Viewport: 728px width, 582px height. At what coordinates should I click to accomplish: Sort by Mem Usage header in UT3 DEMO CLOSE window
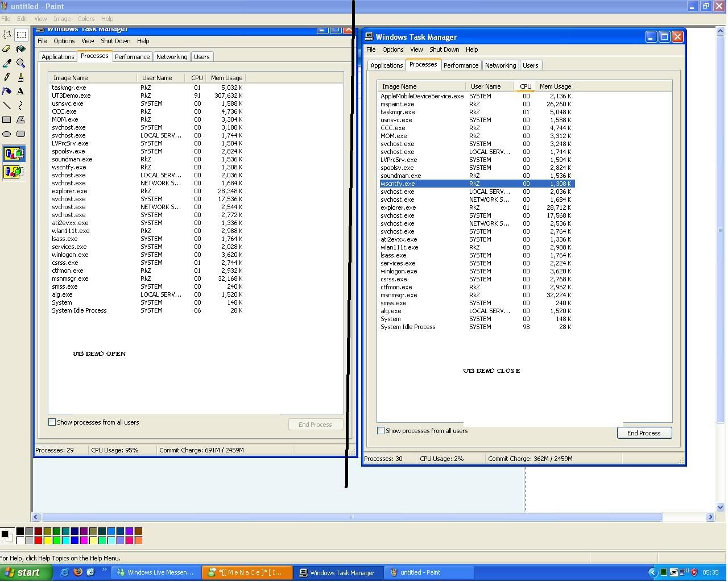point(555,86)
